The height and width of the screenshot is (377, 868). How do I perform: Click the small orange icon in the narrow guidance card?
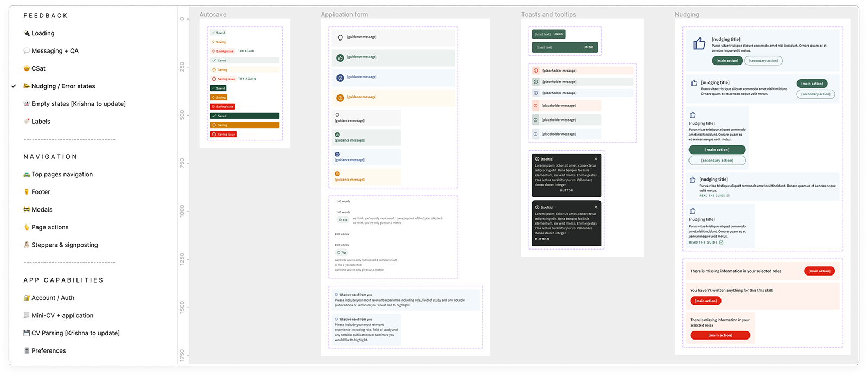[x=337, y=174]
